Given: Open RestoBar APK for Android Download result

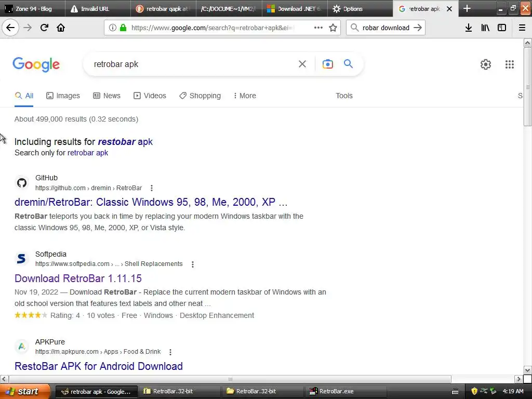Looking at the screenshot, I should coord(99,366).
